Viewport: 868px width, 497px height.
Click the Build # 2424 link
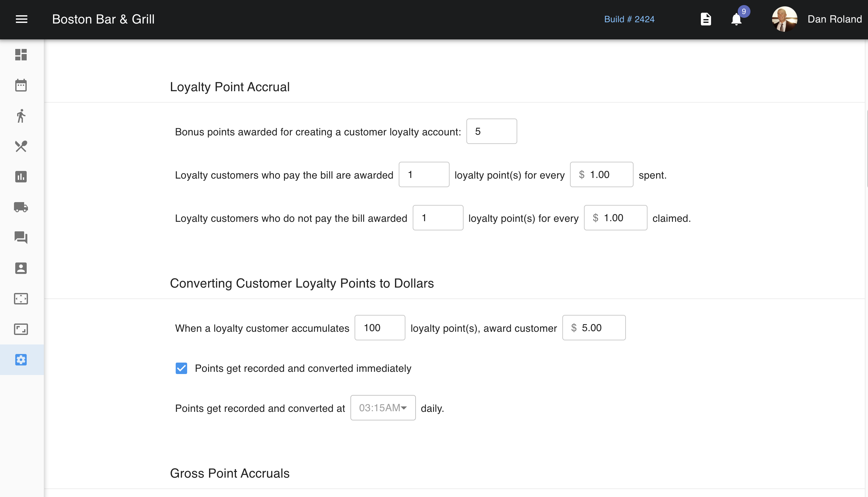(x=629, y=19)
